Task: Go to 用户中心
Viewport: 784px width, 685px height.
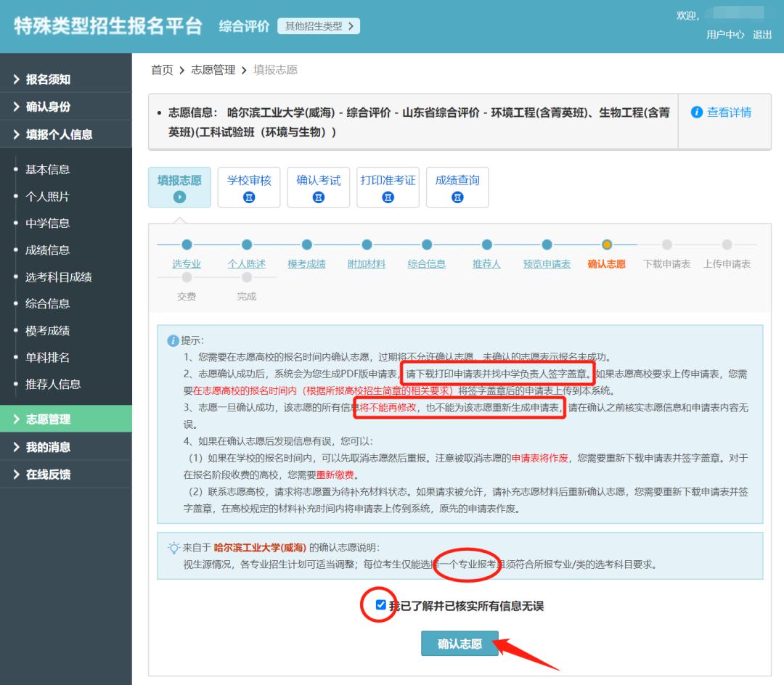Action: [x=725, y=35]
